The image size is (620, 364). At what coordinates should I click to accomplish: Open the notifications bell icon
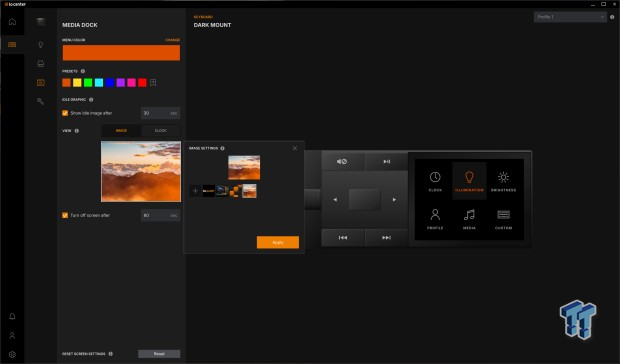[12, 316]
